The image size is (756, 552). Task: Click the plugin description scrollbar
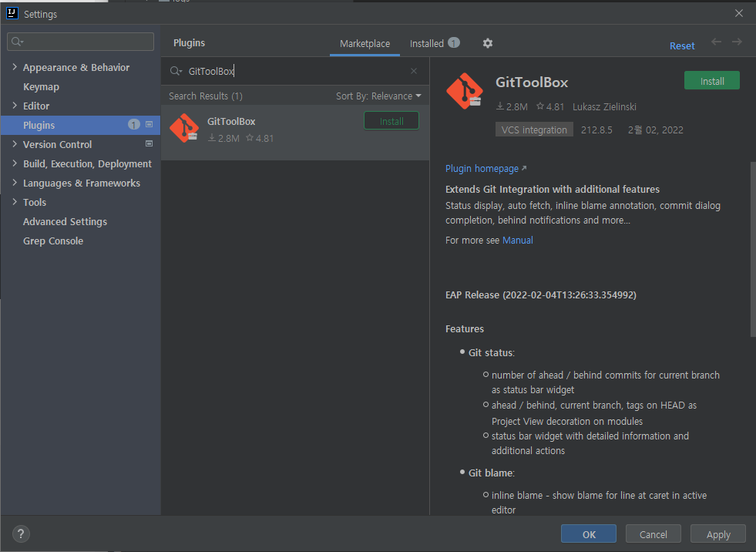click(x=753, y=249)
